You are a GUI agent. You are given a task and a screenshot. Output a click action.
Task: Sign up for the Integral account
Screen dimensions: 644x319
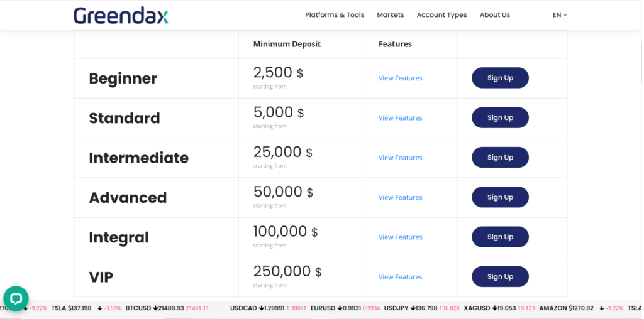click(500, 237)
